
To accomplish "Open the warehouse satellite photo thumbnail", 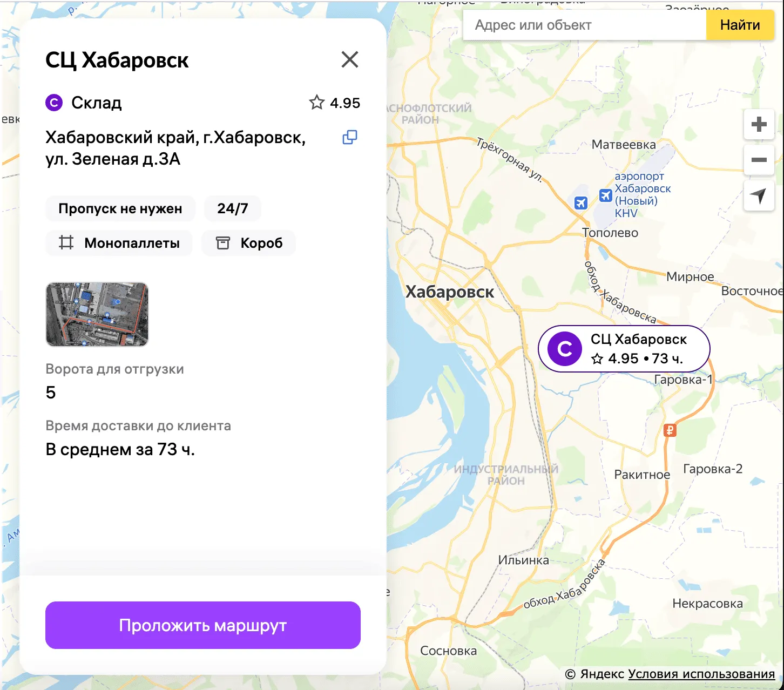I will [x=97, y=314].
